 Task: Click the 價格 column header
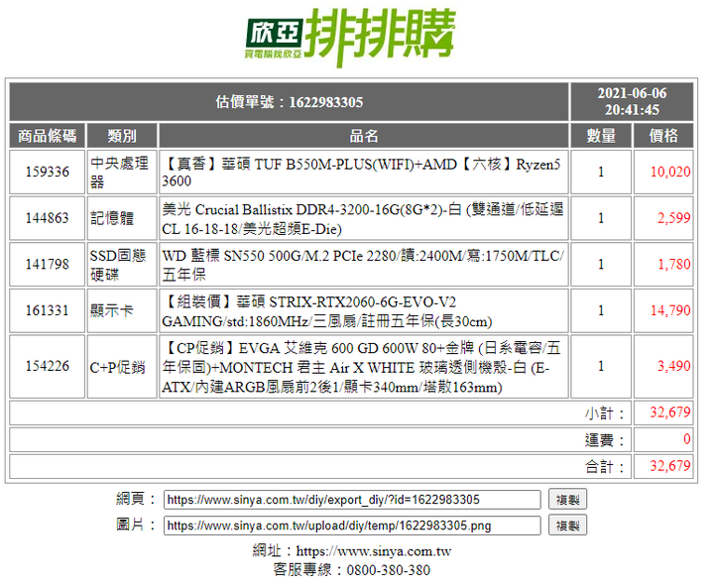663,136
